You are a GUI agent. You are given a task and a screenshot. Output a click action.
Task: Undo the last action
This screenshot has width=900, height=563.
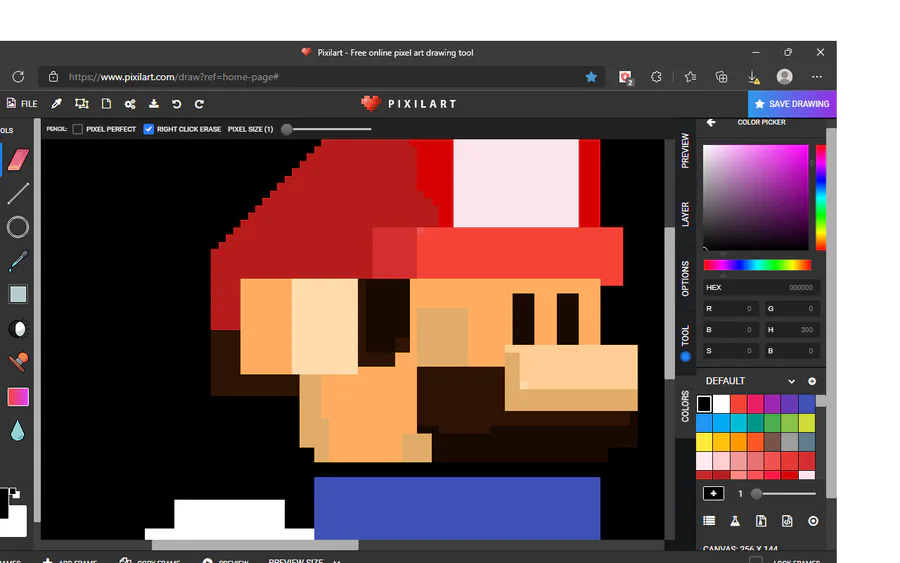click(x=177, y=104)
